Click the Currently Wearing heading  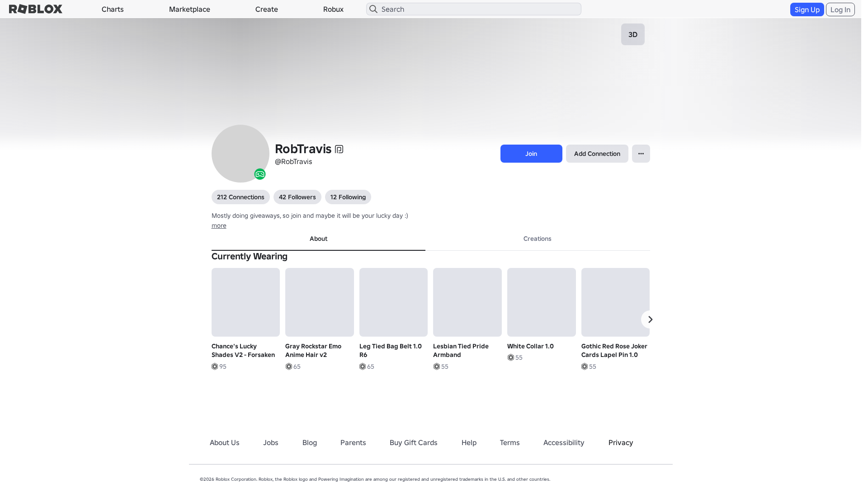click(x=250, y=257)
